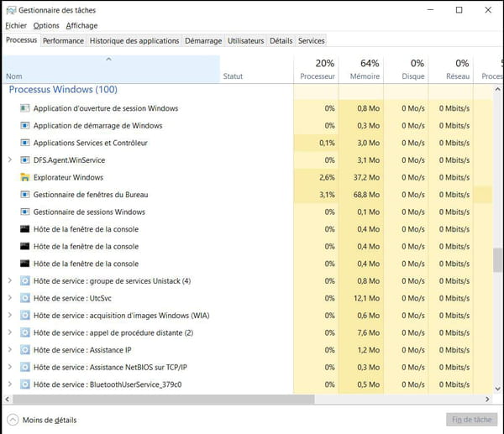Click gear icon of Assistance IP service
The width and height of the screenshot is (504, 434).
click(x=24, y=350)
